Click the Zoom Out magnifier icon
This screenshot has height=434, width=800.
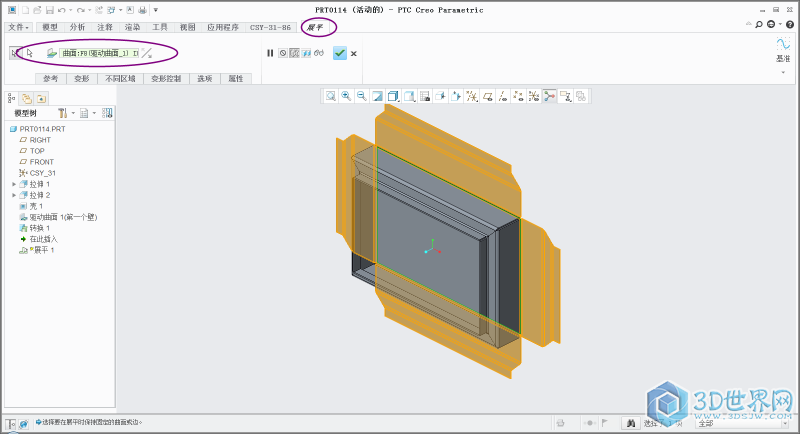coord(362,96)
